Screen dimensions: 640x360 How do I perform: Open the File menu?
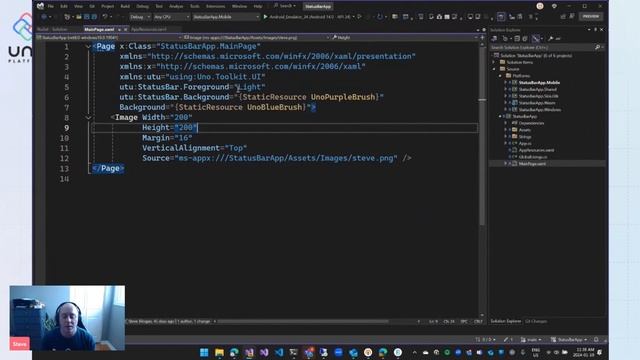click(x=51, y=7)
